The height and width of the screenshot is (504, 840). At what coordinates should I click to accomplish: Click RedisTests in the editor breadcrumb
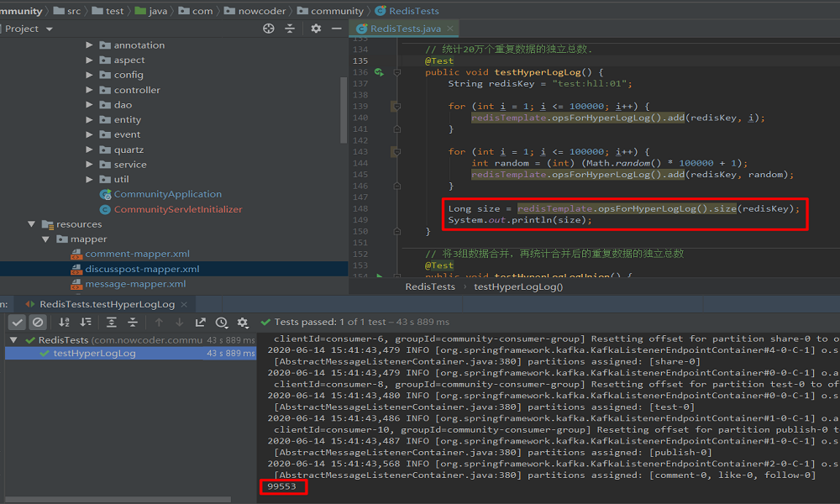pos(430,286)
